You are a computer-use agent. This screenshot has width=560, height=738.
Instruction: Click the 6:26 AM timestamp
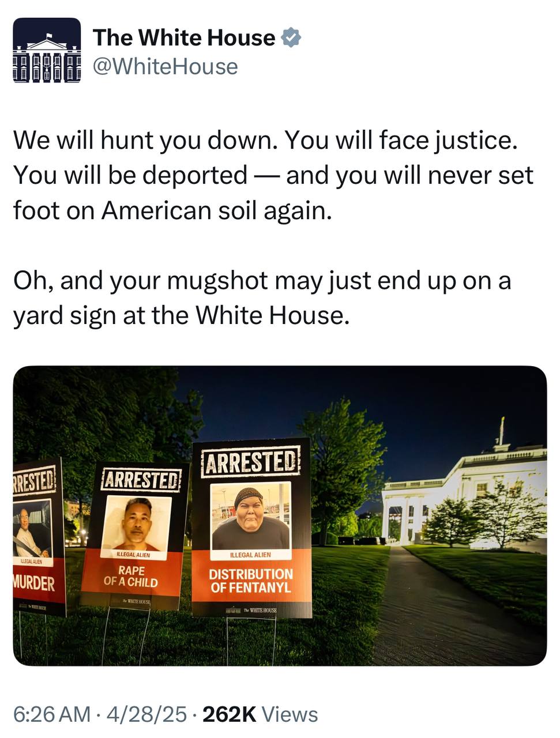[52, 714]
